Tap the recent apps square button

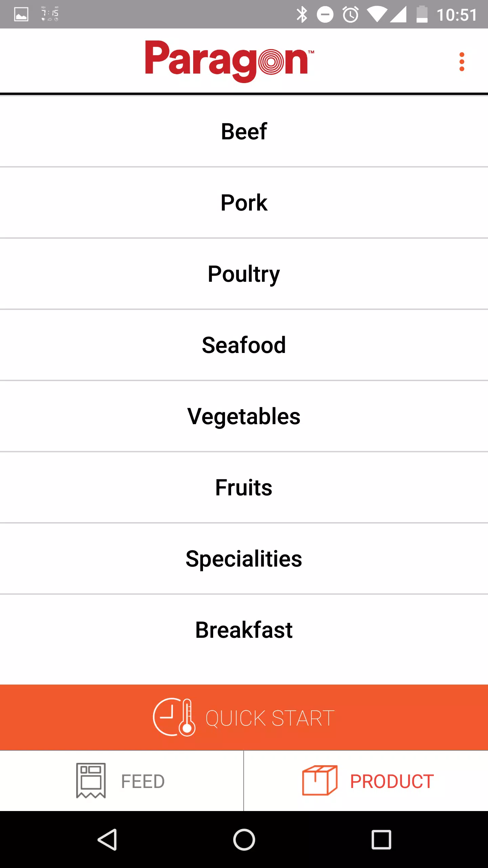tap(381, 840)
